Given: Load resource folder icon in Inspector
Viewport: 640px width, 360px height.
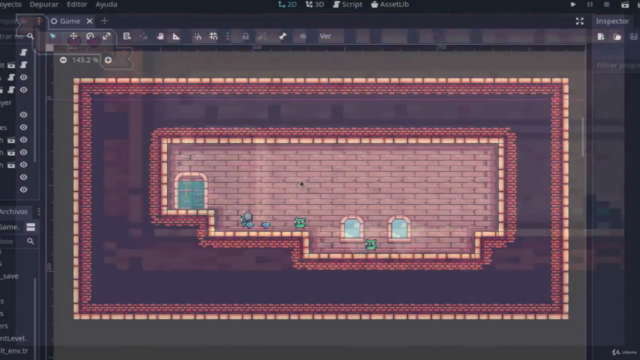Looking at the screenshot, I should tap(617, 37).
